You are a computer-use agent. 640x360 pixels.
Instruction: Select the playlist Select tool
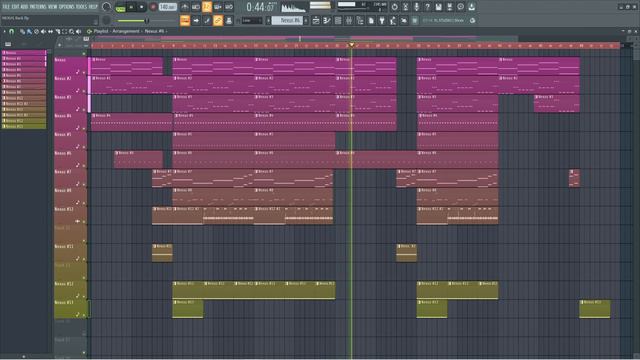point(64,31)
